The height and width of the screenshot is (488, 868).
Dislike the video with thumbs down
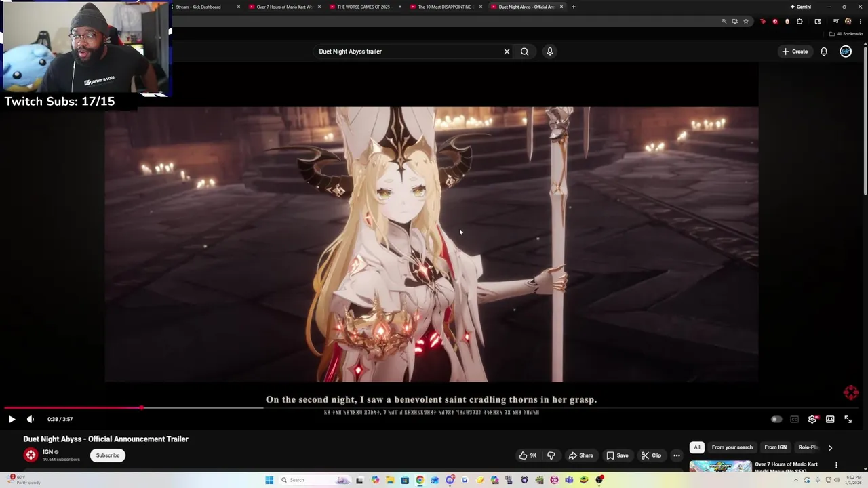coord(551,455)
